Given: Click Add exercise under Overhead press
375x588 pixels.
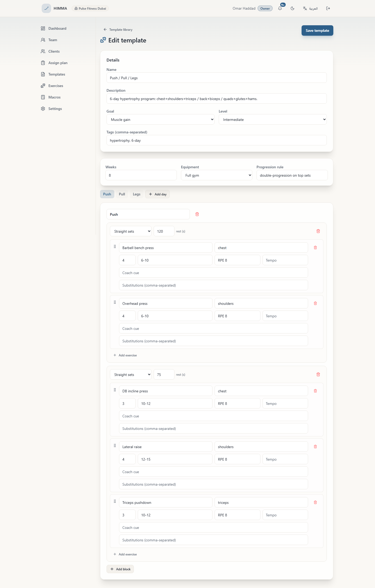Looking at the screenshot, I should (x=125, y=355).
